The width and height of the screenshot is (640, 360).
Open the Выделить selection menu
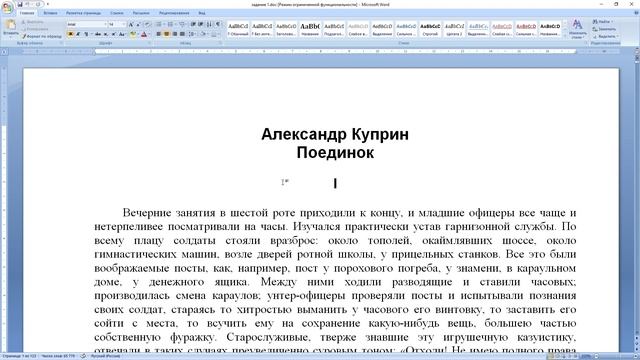click(606, 36)
